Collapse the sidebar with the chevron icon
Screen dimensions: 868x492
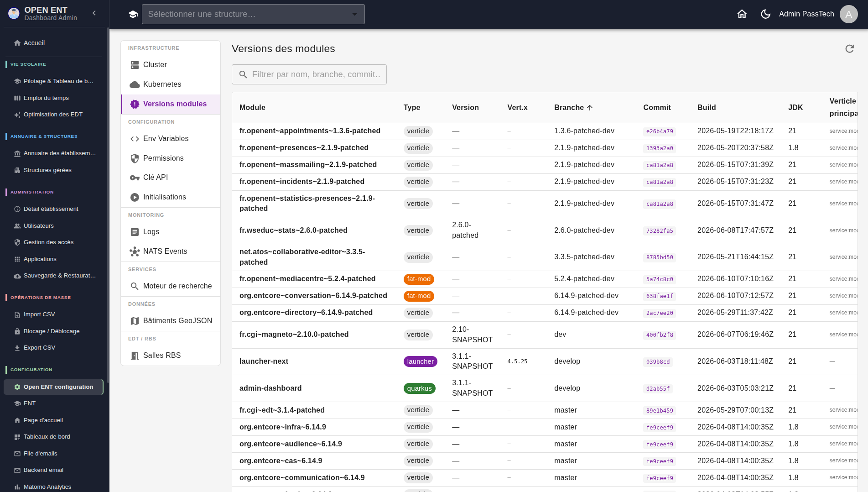pos(94,13)
